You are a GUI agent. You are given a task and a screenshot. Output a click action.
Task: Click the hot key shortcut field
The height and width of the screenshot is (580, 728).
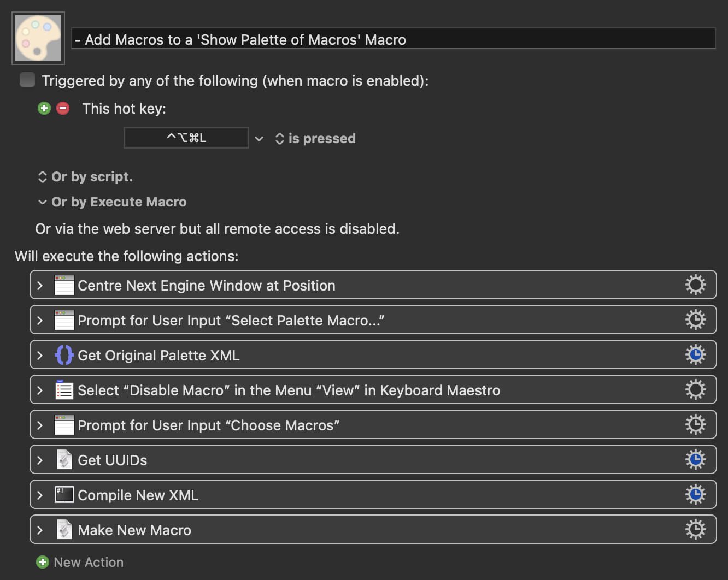click(186, 138)
